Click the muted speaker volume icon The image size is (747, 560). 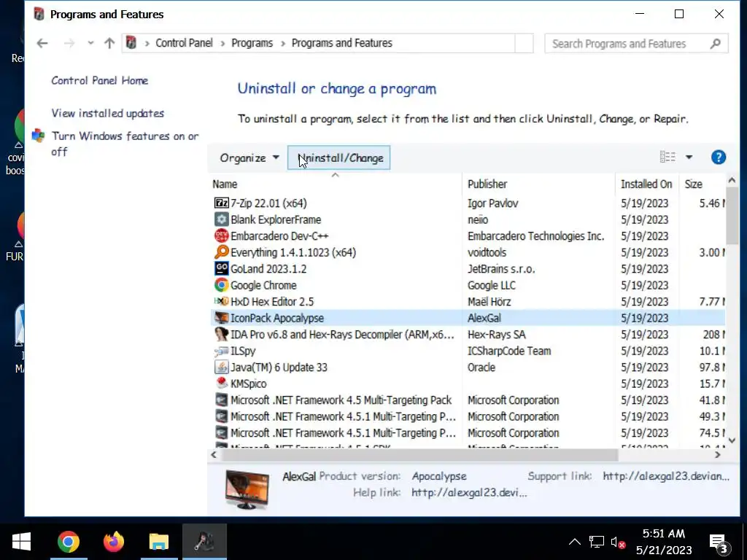click(618, 542)
